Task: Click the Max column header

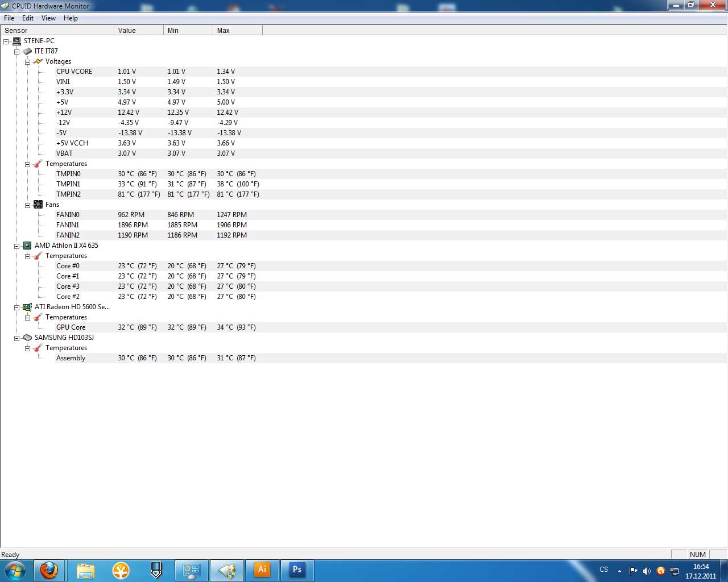Action: point(238,31)
